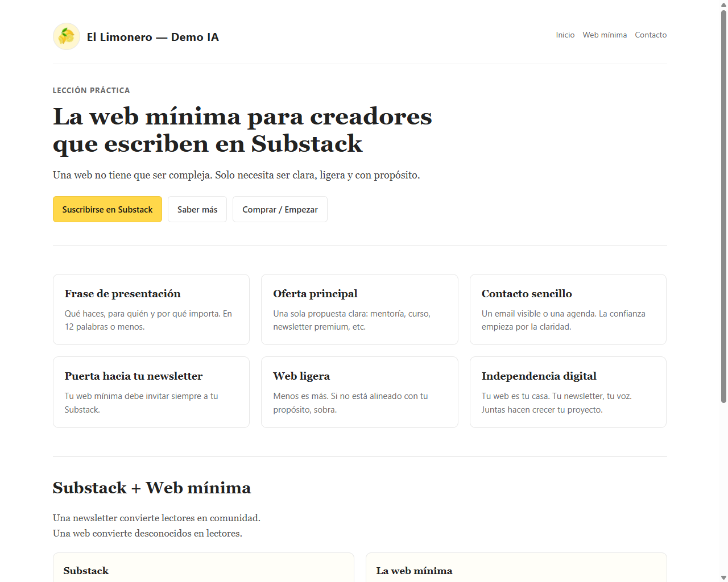Click the vertical scrollbar thumb
The height and width of the screenshot is (582, 728).
[x=723, y=205]
